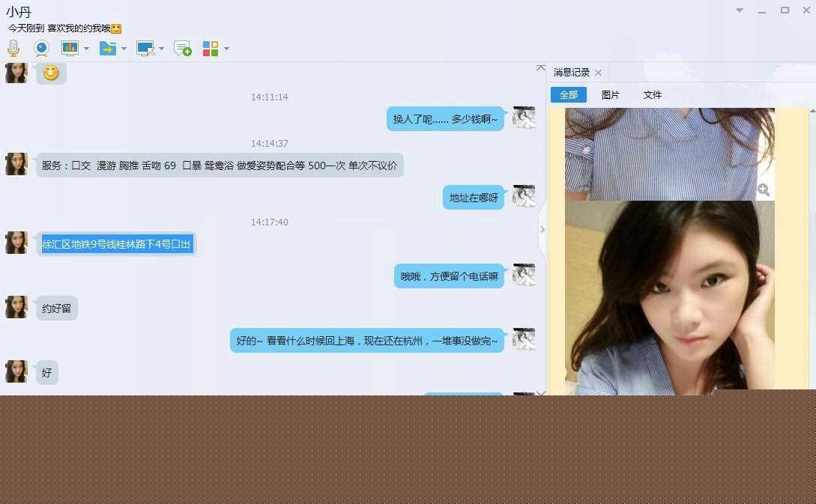Close the 消息记录 panel tab

click(599, 73)
